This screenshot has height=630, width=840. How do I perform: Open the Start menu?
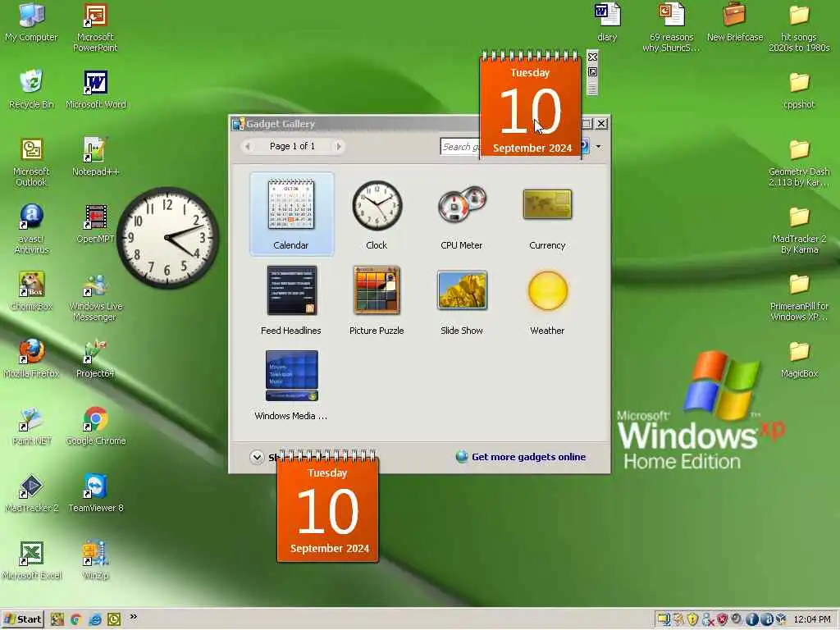pos(22,619)
